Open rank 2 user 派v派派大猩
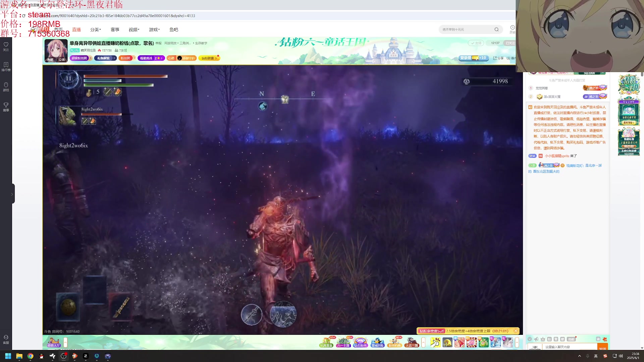644x362 pixels. click(x=552, y=97)
